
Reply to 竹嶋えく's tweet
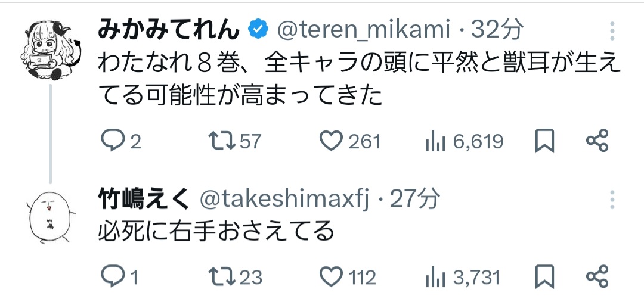(111, 277)
